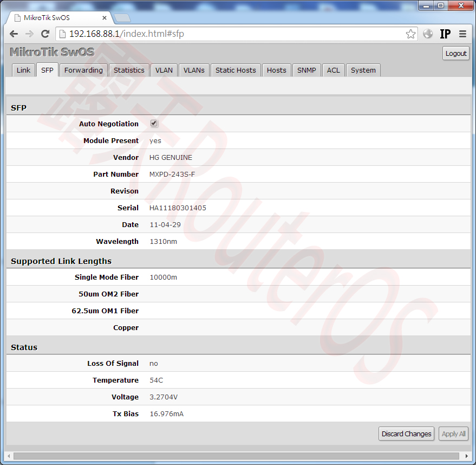Bookmark this page with the star icon
The image size is (476, 465).
[410, 34]
